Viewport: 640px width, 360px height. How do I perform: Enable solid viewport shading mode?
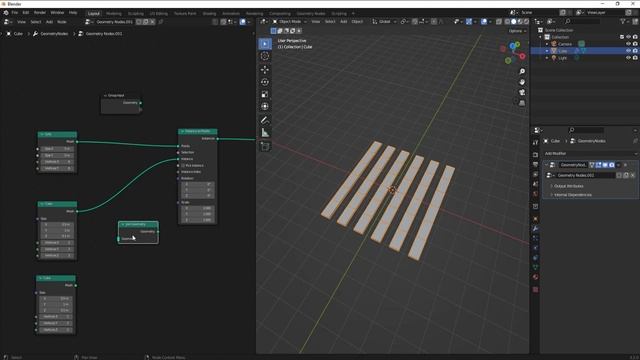tap(513, 22)
